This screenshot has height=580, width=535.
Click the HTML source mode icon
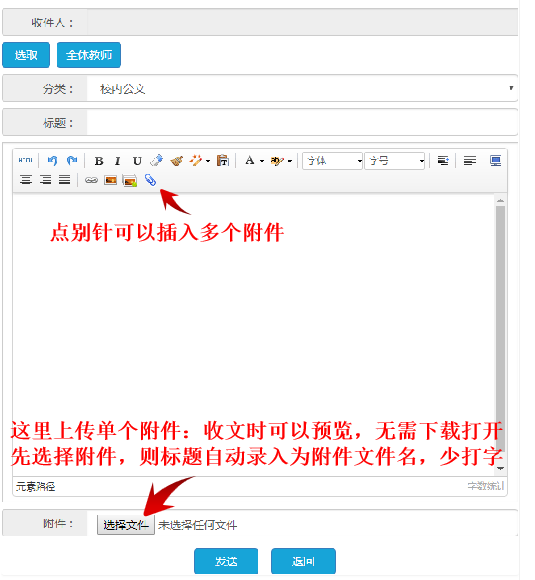(x=26, y=161)
